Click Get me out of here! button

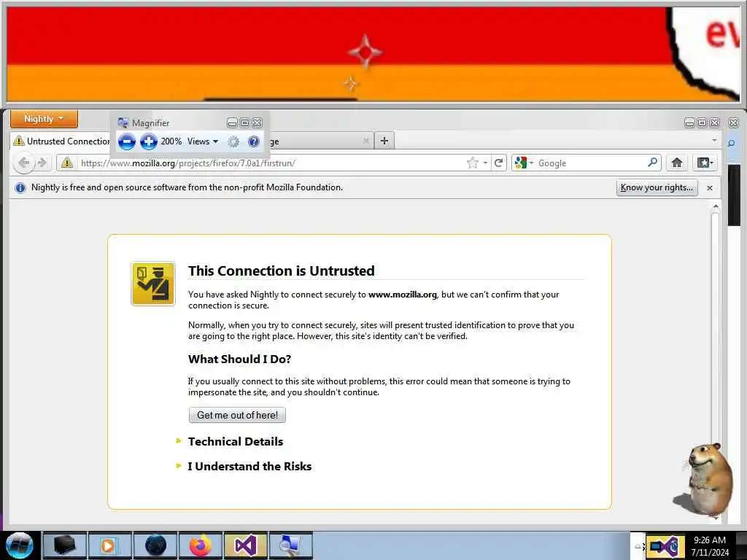237,415
